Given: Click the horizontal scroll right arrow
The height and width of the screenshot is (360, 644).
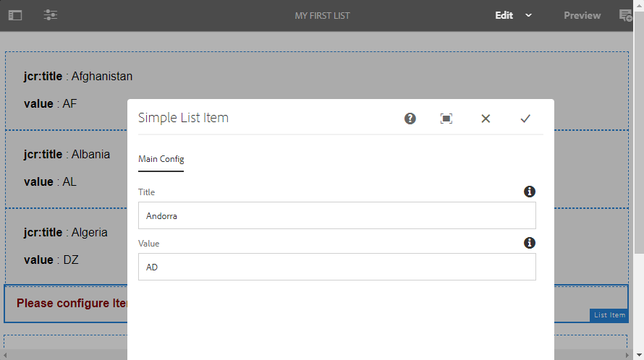Looking at the screenshot, I should pyautogui.click(x=627, y=355).
